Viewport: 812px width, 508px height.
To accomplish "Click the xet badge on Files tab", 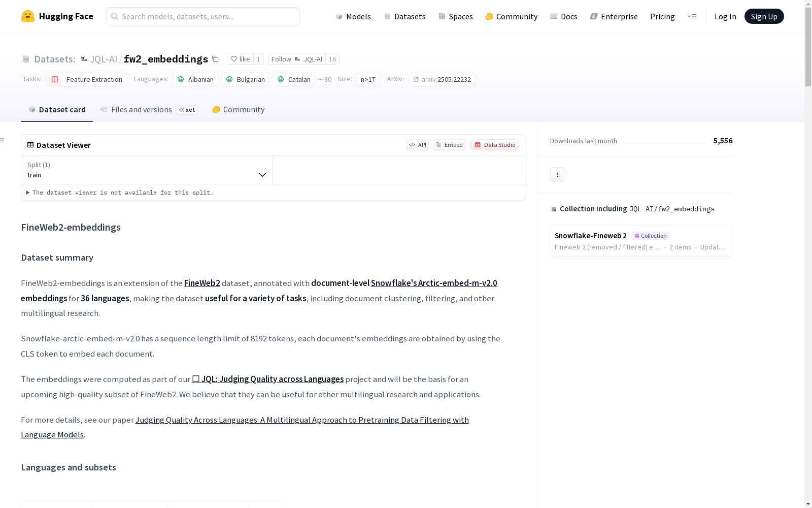I will coord(187,110).
